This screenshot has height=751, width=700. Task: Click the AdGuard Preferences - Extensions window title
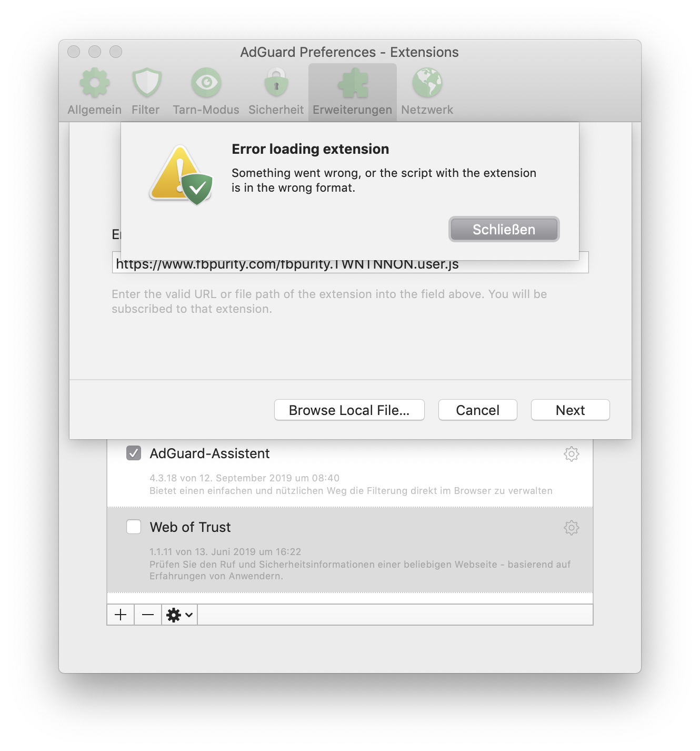pyautogui.click(x=349, y=52)
